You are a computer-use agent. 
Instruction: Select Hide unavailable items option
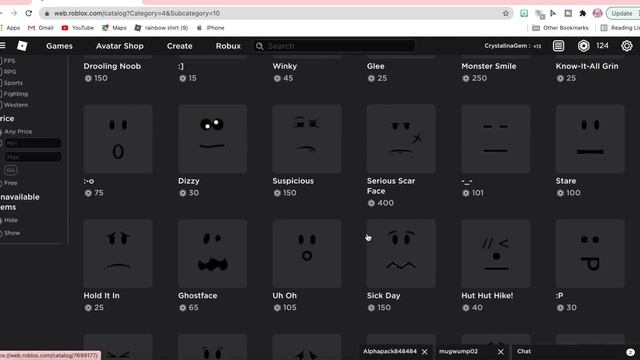tap(1, 220)
